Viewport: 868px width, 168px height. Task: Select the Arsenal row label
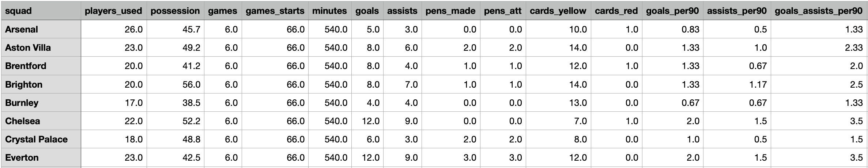tap(41, 29)
